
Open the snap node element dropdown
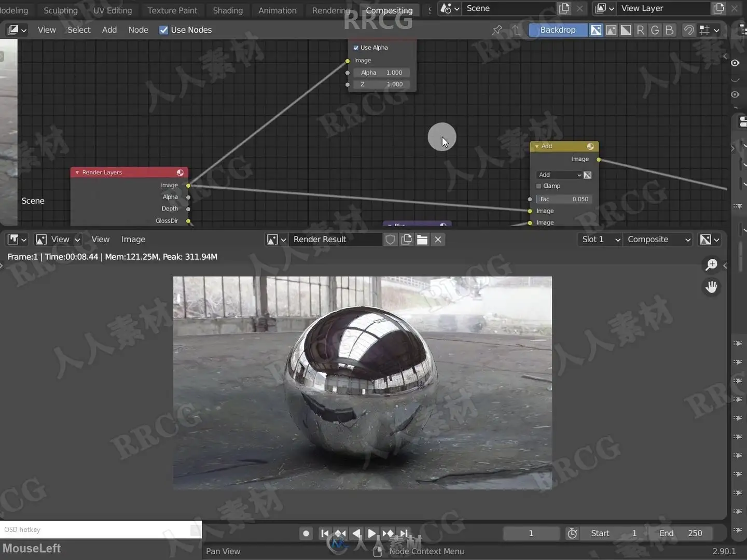[x=710, y=30]
